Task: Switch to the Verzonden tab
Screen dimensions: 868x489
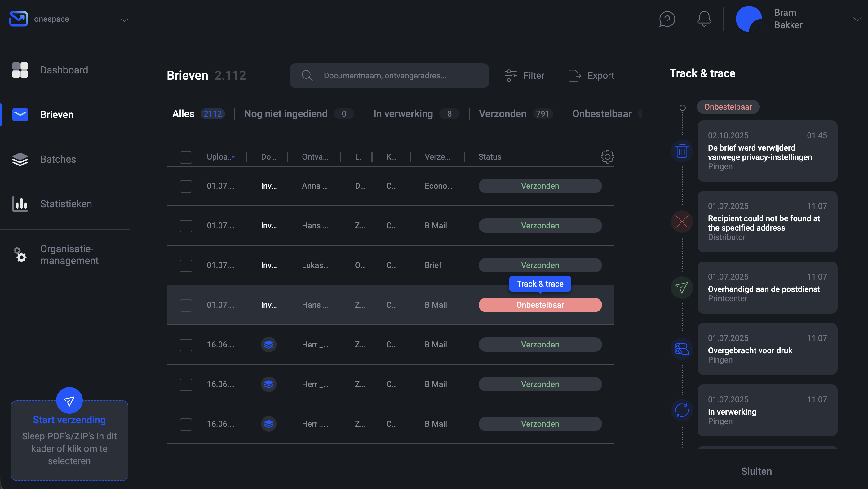Action: 503,114
